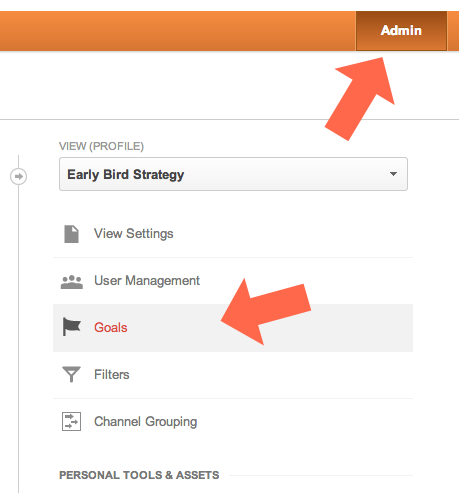This screenshot has width=459, height=493.
Task: Open Channel Grouping
Action: click(146, 422)
